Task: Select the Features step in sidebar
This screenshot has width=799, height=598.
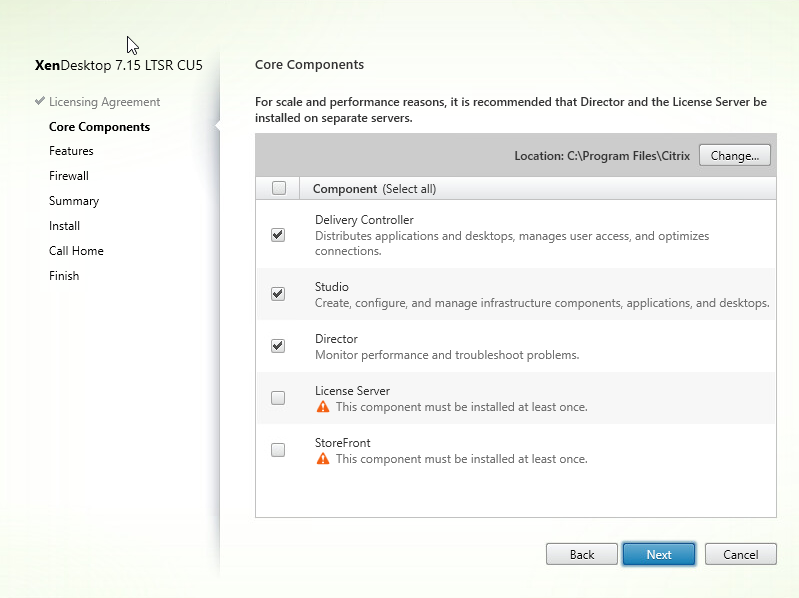Action: tap(71, 151)
